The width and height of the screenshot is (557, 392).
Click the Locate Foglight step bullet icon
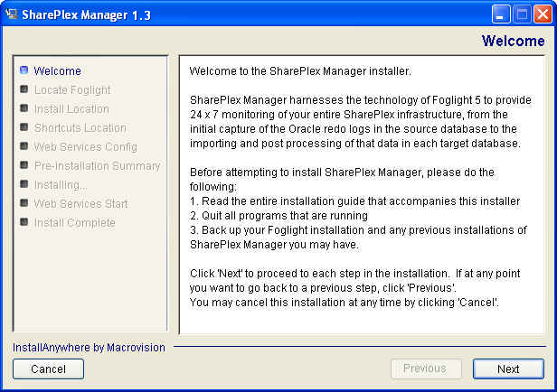pos(24,89)
